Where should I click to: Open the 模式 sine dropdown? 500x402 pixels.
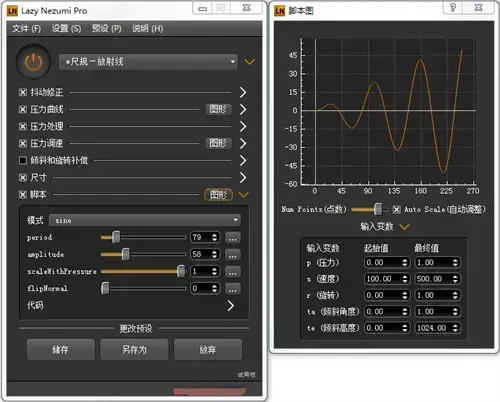tap(145, 220)
